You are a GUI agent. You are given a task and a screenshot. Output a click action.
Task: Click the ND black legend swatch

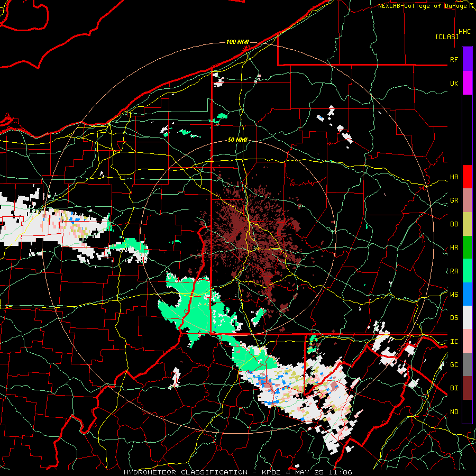[x=467, y=411]
